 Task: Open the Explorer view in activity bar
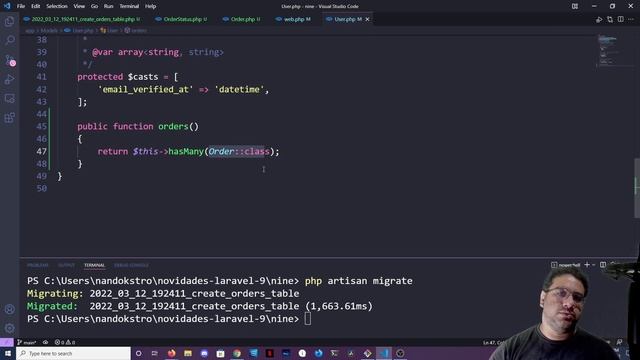9,21
